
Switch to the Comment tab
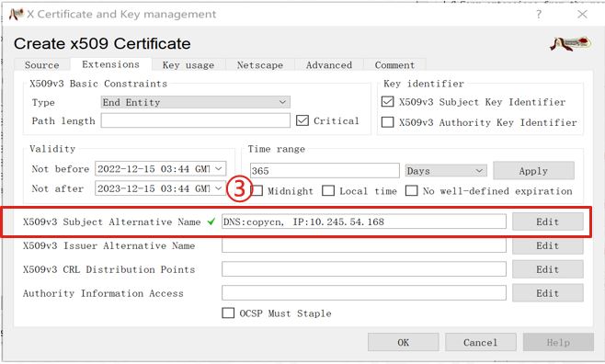click(394, 64)
